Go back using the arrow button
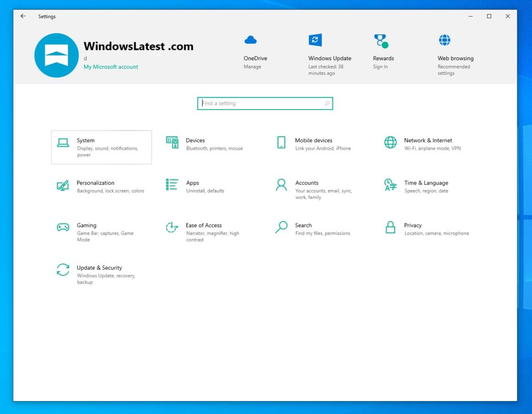This screenshot has height=414, width=532. (22, 16)
